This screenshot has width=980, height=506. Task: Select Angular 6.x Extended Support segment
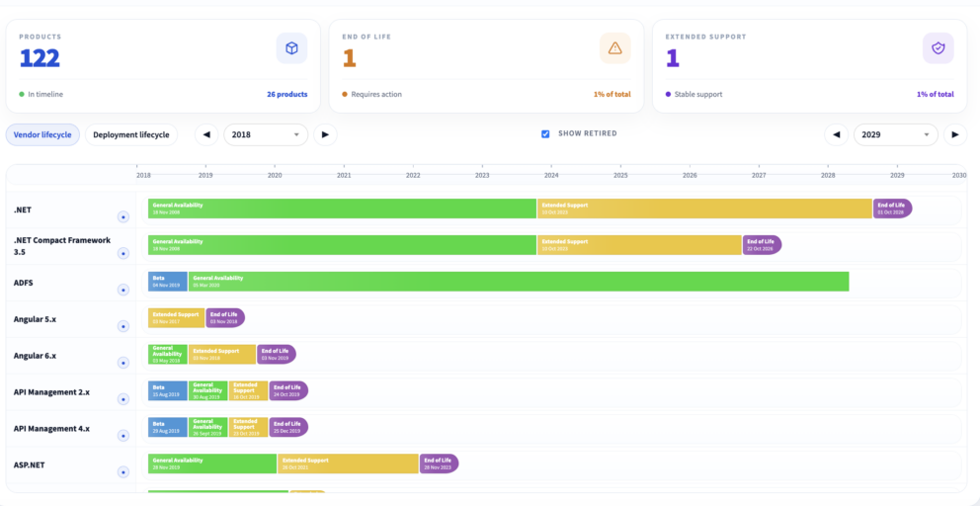[x=222, y=354]
